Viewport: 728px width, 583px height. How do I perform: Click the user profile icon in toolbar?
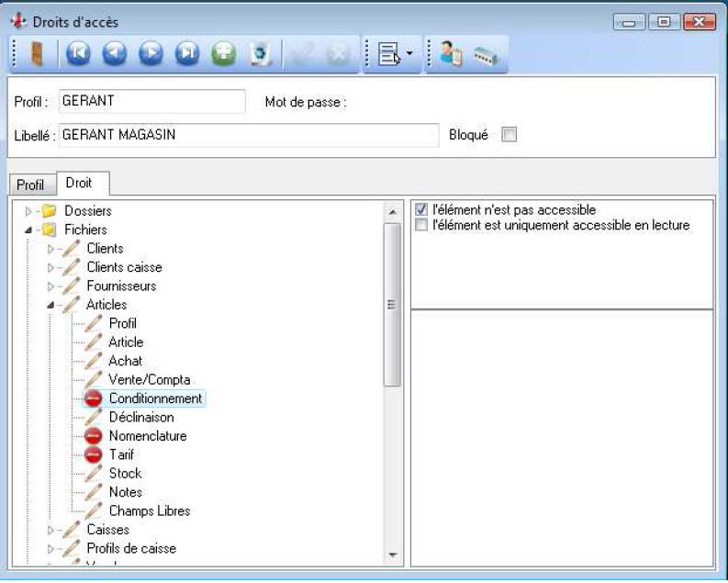tap(451, 55)
